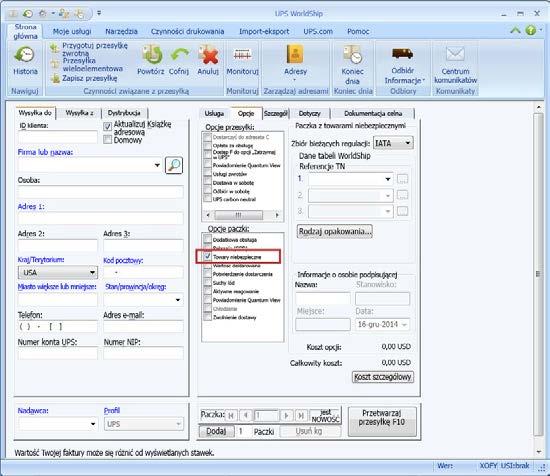
Task: Click Koszt szczegółowy button
Action: pyautogui.click(x=382, y=377)
